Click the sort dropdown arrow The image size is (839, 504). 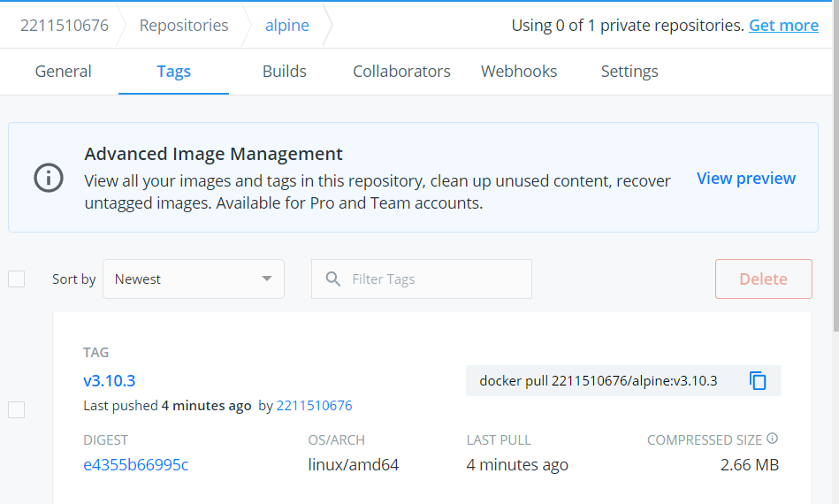click(267, 279)
